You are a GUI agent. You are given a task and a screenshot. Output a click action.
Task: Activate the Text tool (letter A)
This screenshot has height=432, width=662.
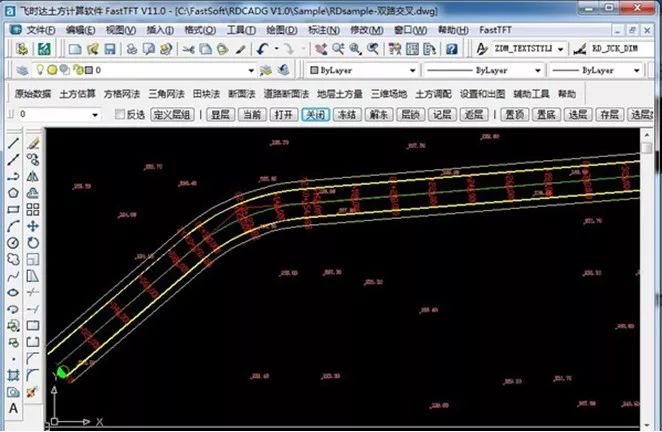coord(13,408)
